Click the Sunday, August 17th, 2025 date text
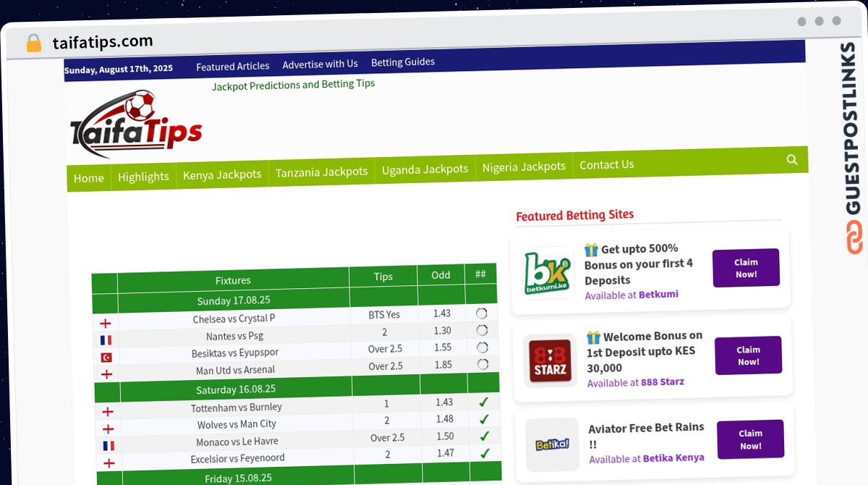 (x=119, y=69)
